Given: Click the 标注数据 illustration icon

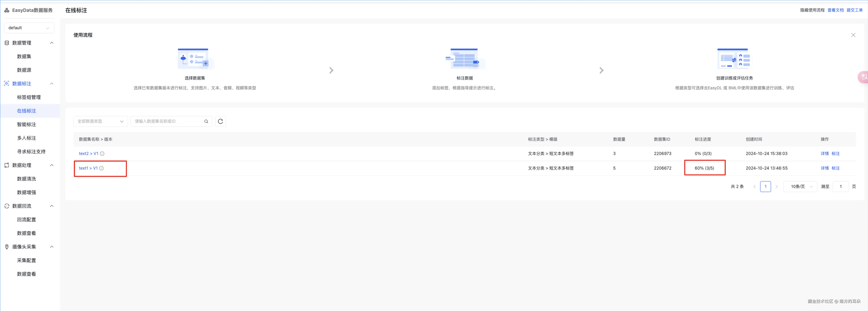Looking at the screenshot, I should tap(464, 59).
